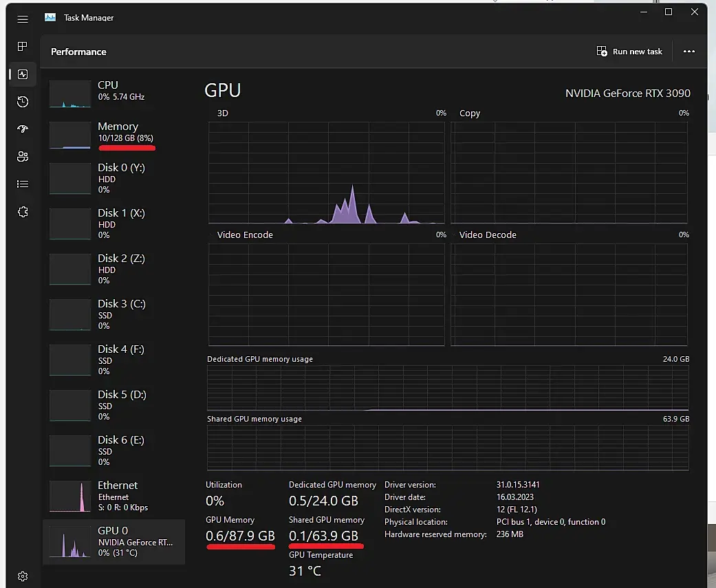716x588 pixels.
Task: Open the 3D graph engine dropdown
Action: pyautogui.click(x=224, y=113)
